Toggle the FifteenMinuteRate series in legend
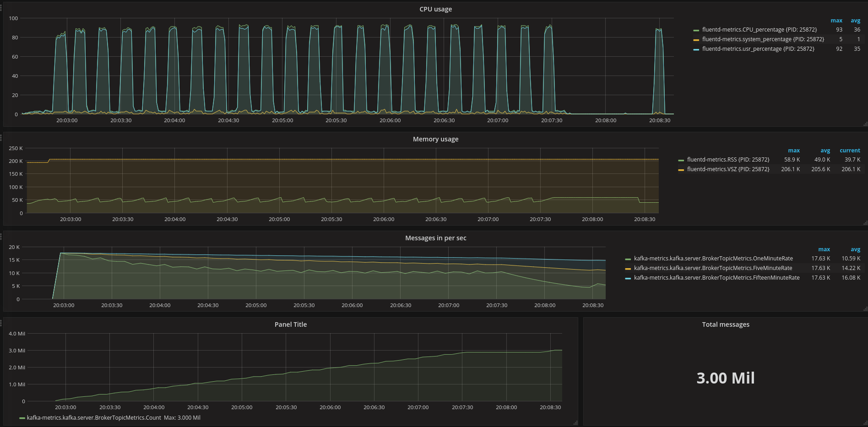Viewport: 868px width, 427px height. (717, 278)
